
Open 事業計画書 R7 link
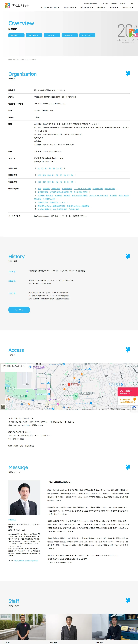[61, 168]
